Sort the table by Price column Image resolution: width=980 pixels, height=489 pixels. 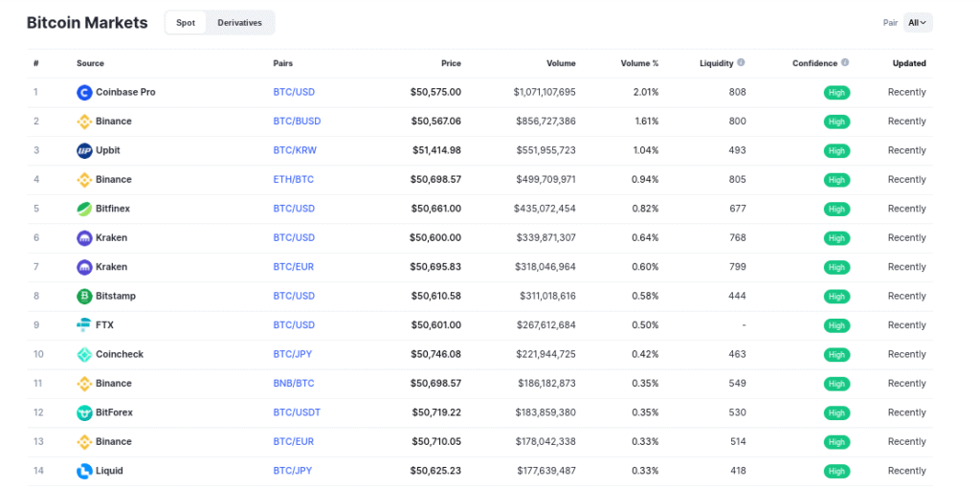pyautogui.click(x=451, y=64)
